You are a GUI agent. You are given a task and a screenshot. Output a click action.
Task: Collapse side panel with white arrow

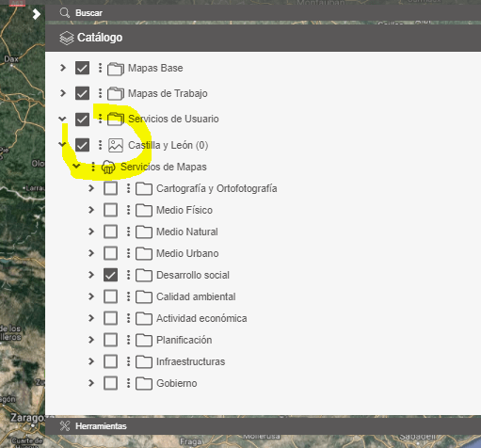[x=37, y=14]
